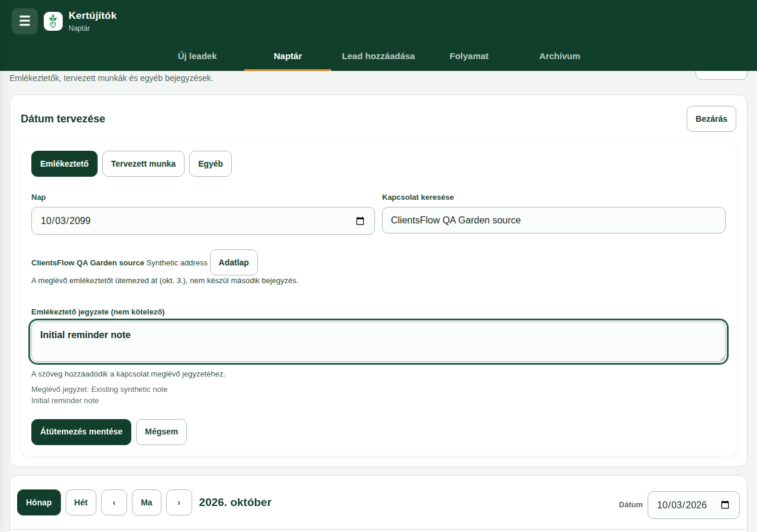
Task: Cancel with Mégsem button
Action: pos(161,432)
